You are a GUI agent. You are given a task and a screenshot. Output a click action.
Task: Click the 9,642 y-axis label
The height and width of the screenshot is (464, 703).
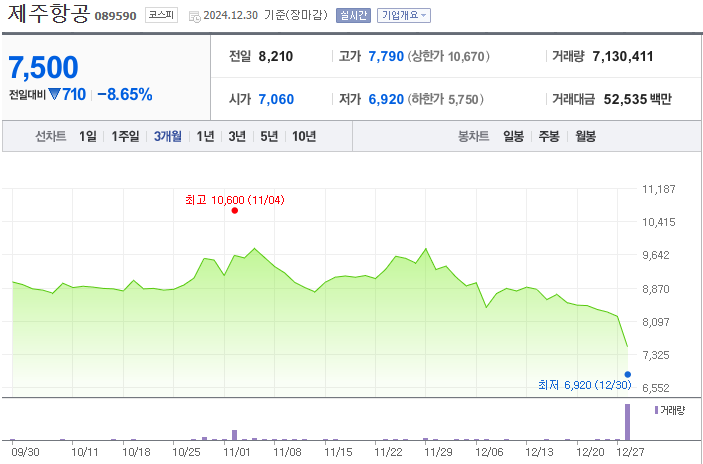pyautogui.click(x=656, y=255)
